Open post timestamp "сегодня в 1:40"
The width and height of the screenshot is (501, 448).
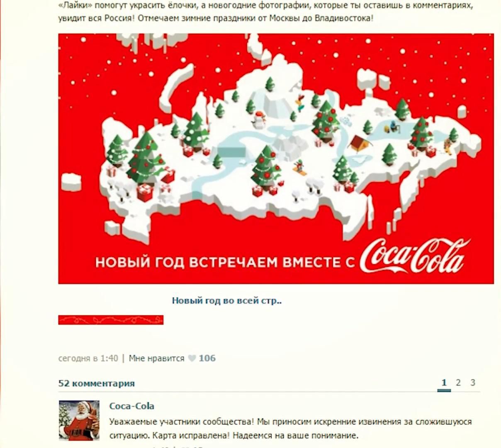[88, 358]
